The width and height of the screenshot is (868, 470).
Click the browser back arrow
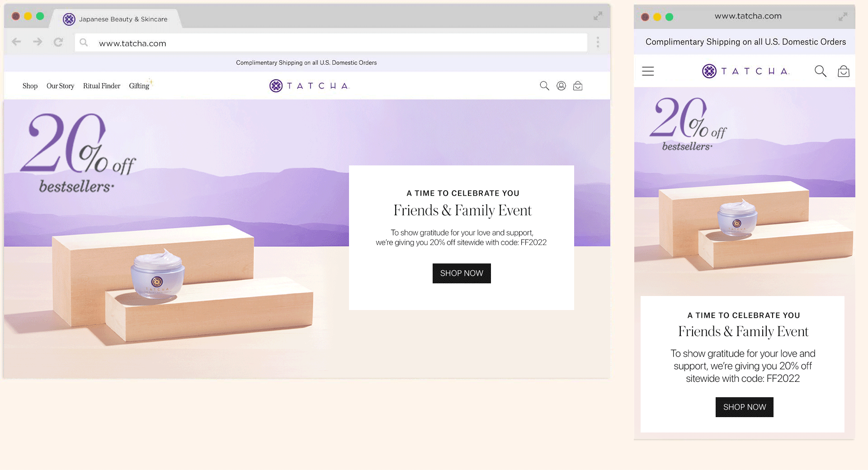coord(16,42)
